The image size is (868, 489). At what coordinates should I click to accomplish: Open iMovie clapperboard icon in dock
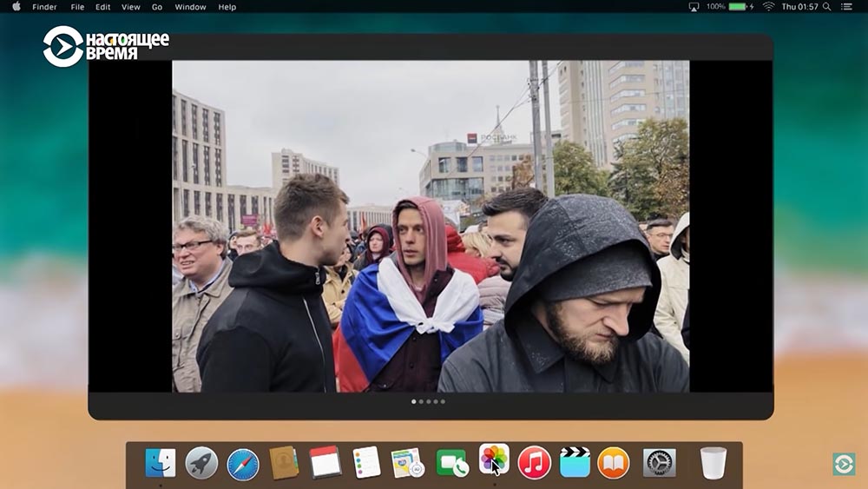(575, 462)
